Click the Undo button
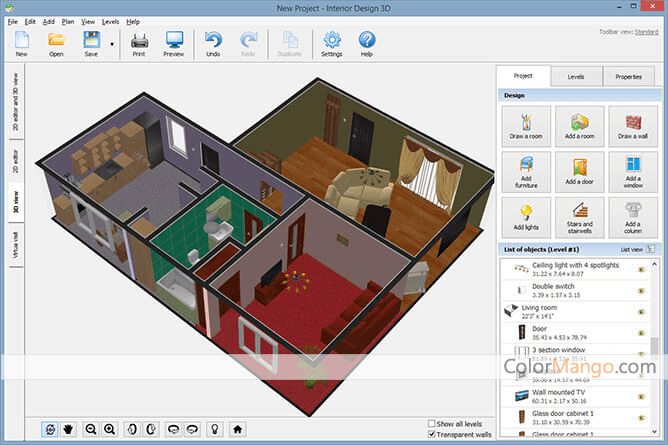The image size is (668, 445). click(213, 44)
